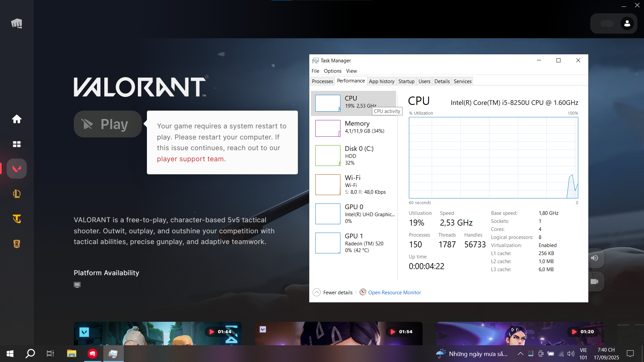Open Teamfight Tactics from the sidebar
Screen dimensions: 644x362
[16, 219]
